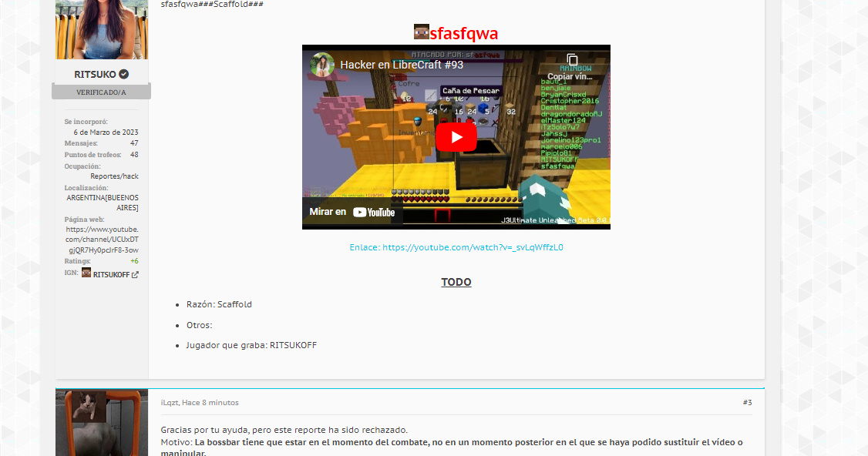Play the embedded YouTube video
This screenshot has height=456, width=868.
click(456, 137)
